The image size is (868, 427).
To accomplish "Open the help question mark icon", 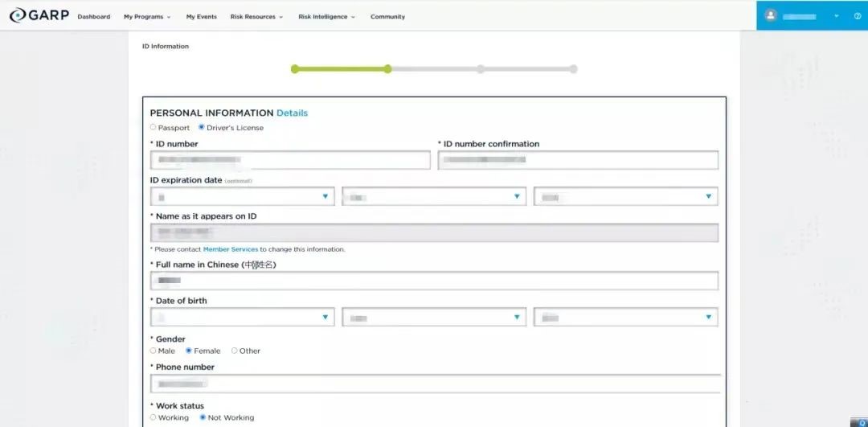I will pyautogui.click(x=858, y=16).
